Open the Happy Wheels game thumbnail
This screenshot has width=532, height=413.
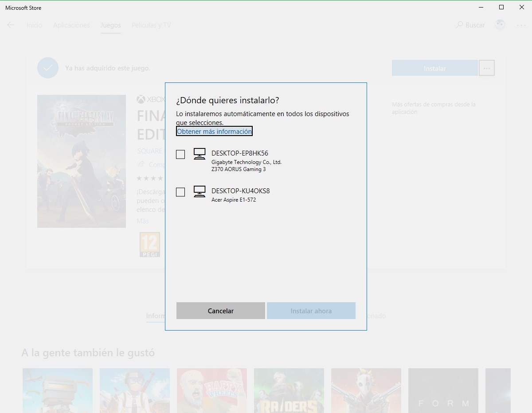212,390
